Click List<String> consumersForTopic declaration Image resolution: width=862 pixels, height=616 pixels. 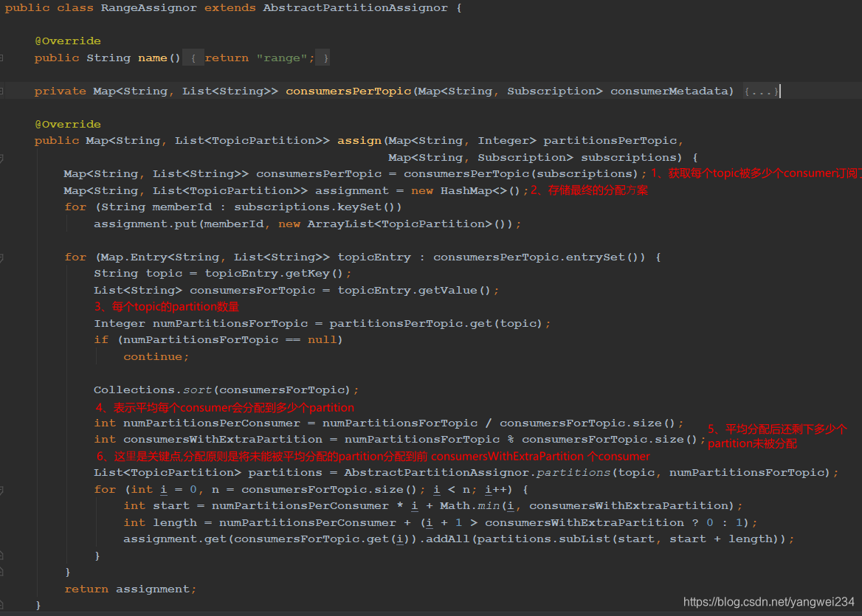tap(204, 290)
